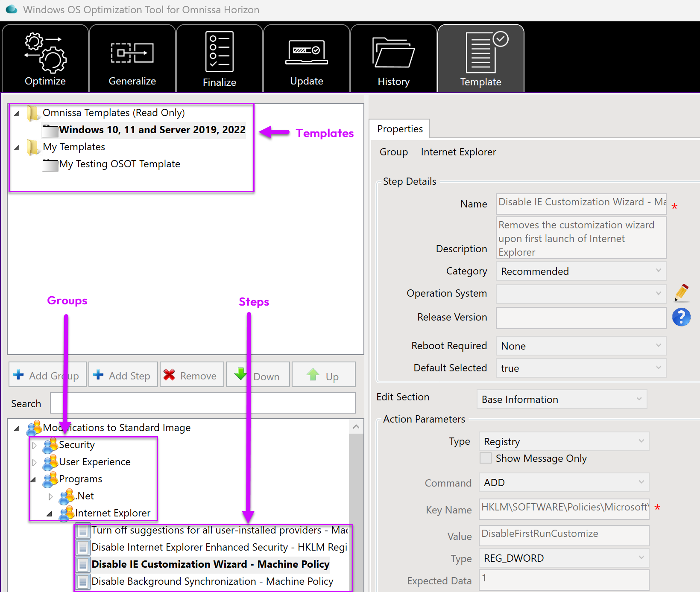Collapse the Internet Explorer group
Screen dimensions: 700x592
tap(50, 514)
